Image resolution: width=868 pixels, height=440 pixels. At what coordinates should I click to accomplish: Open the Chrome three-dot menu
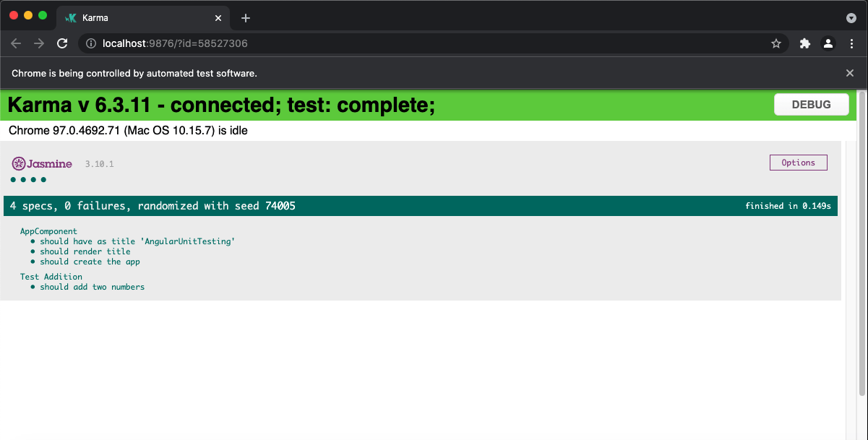(852, 43)
